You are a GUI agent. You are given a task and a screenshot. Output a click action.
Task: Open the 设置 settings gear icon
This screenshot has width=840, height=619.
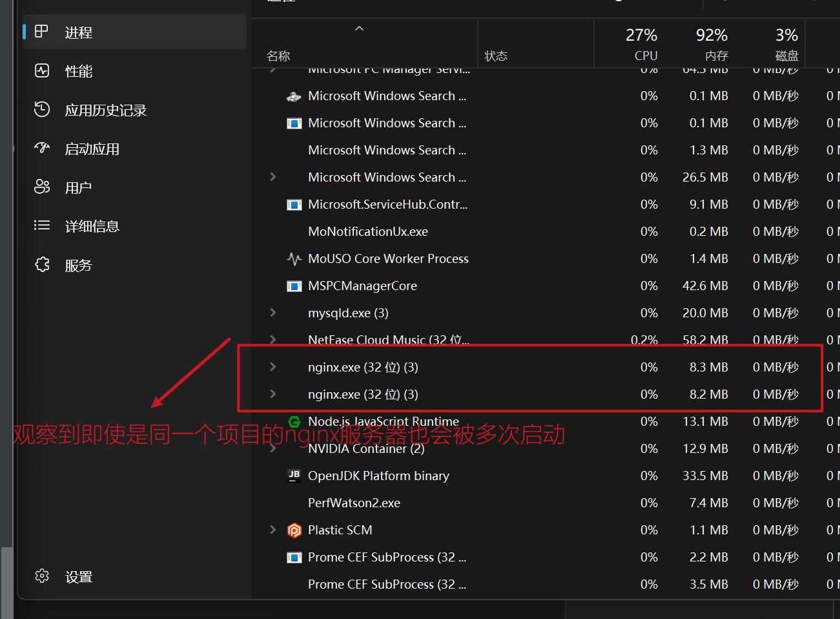click(41, 576)
